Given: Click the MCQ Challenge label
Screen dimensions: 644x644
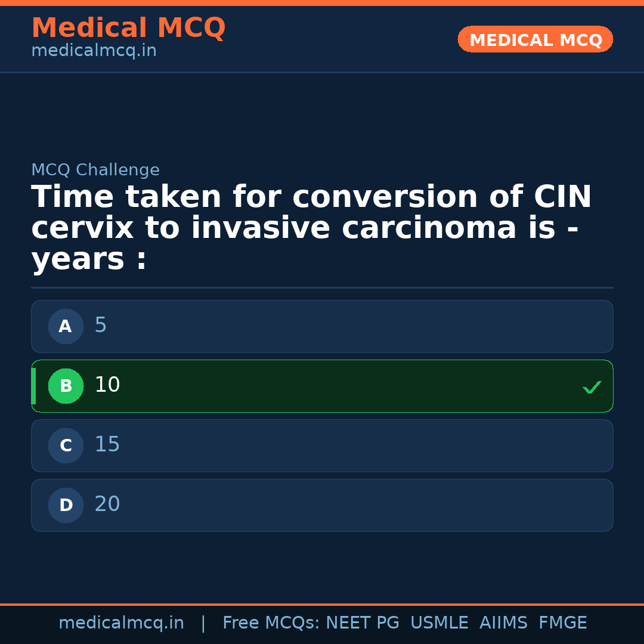Looking at the screenshot, I should (x=95, y=171).
